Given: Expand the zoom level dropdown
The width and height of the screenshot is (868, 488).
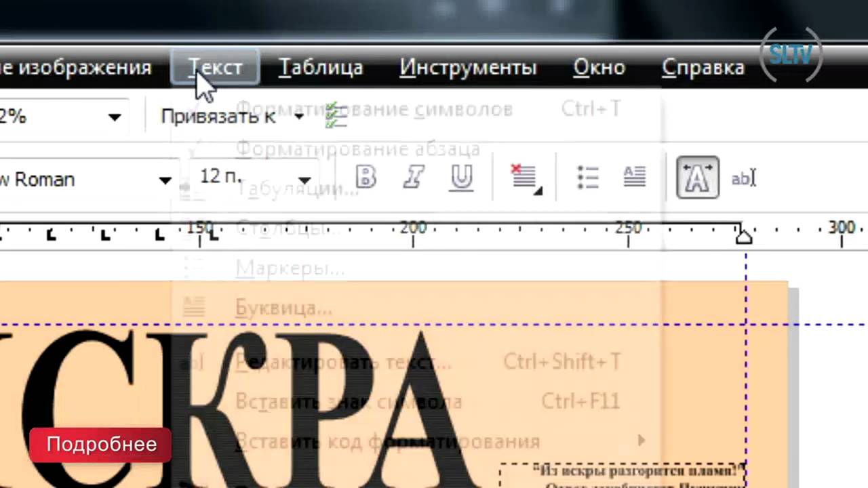Looking at the screenshot, I should pyautogui.click(x=115, y=117).
